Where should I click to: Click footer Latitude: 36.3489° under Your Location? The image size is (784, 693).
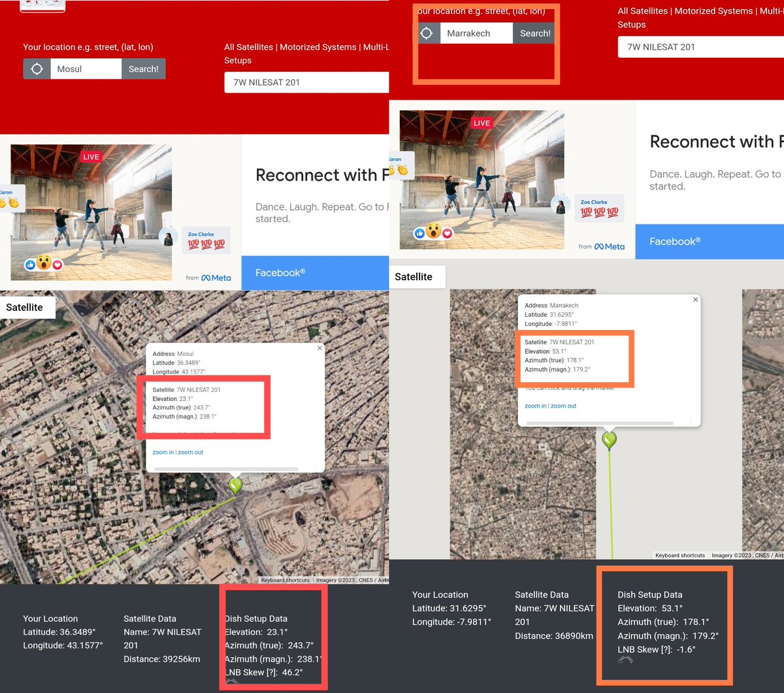tap(59, 632)
